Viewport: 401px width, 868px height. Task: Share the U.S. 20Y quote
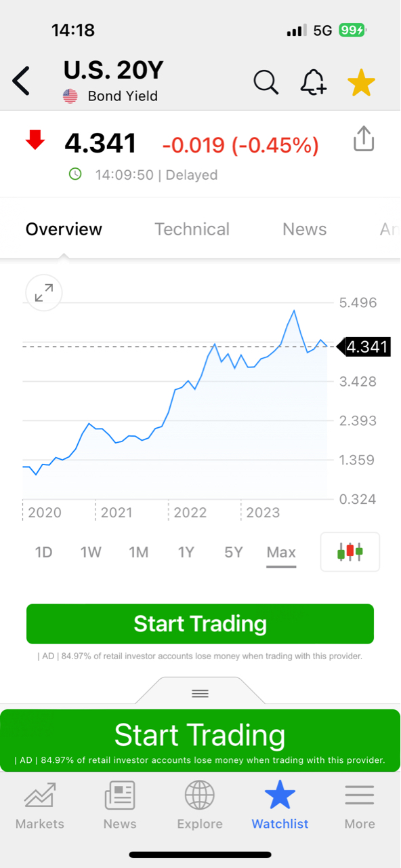[x=364, y=138]
